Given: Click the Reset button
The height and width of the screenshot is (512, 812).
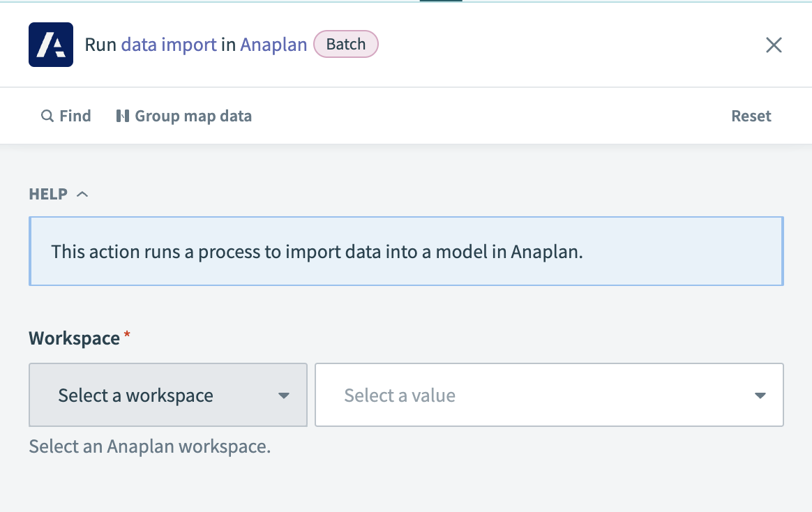Looking at the screenshot, I should (x=751, y=116).
